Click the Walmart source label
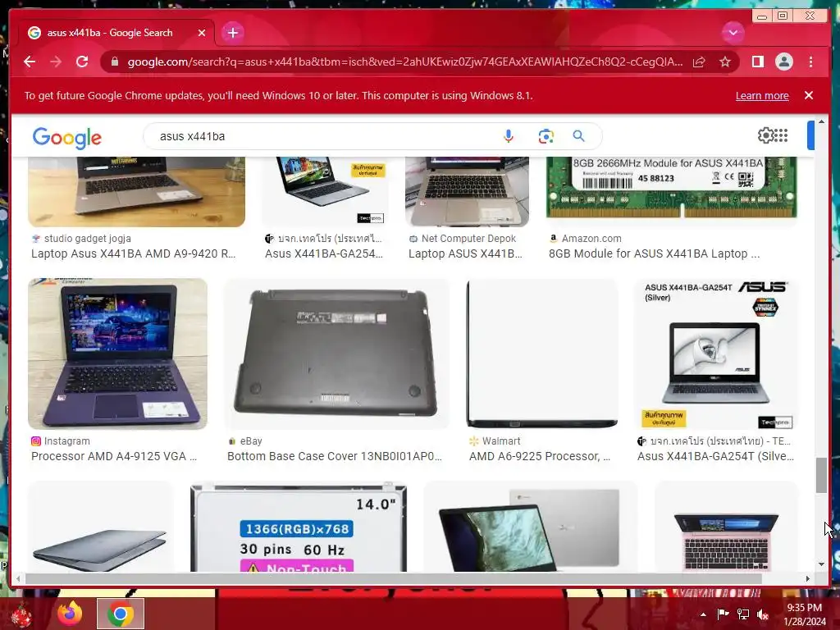840x630 pixels. tap(501, 441)
